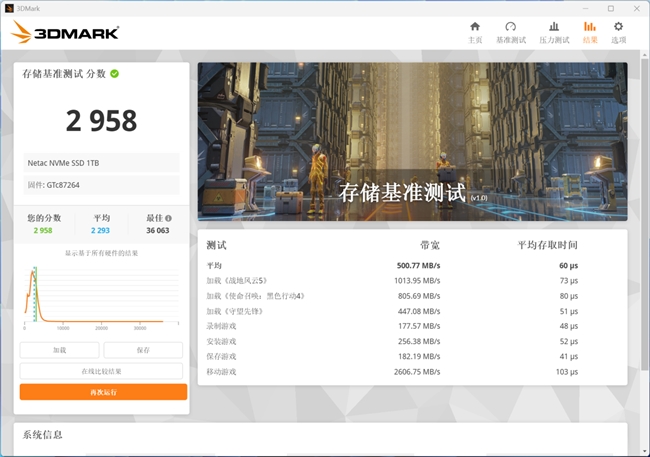Screen dimensions: 650x457
Task: Click 在线比较结果 compare online button
Action: (101, 371)
